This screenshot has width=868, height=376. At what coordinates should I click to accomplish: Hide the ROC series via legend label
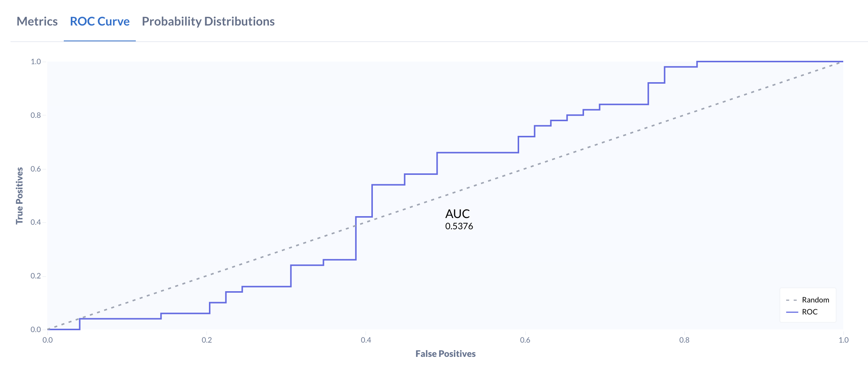809,312
